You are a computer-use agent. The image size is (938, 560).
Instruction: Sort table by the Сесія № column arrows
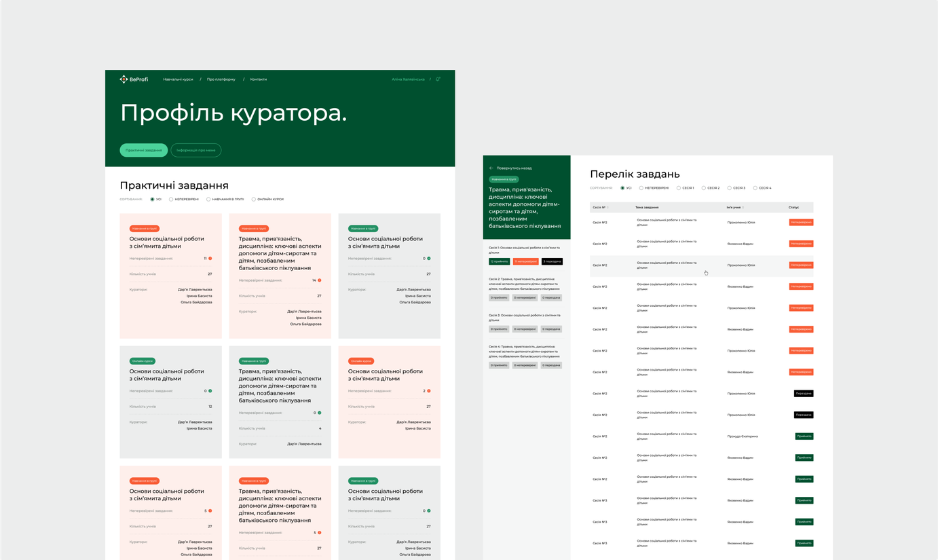(x=608, y=208)
